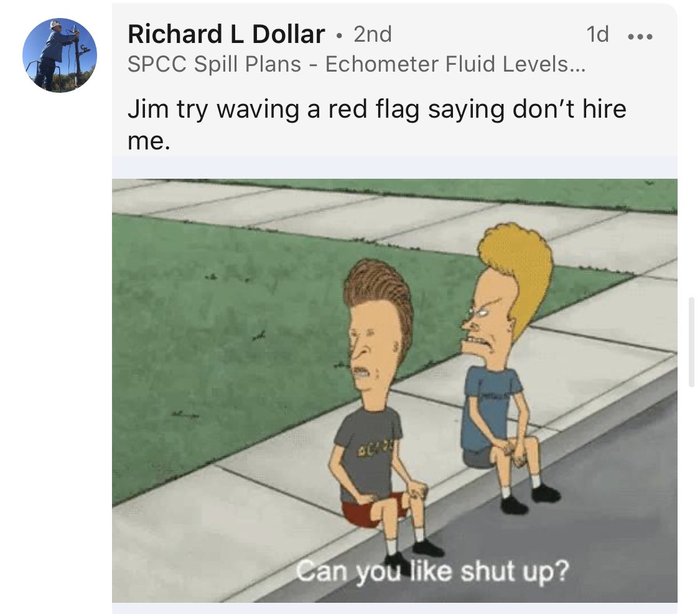
Task: Click the comment text about waving a red flag
Action: coord(377,125)
